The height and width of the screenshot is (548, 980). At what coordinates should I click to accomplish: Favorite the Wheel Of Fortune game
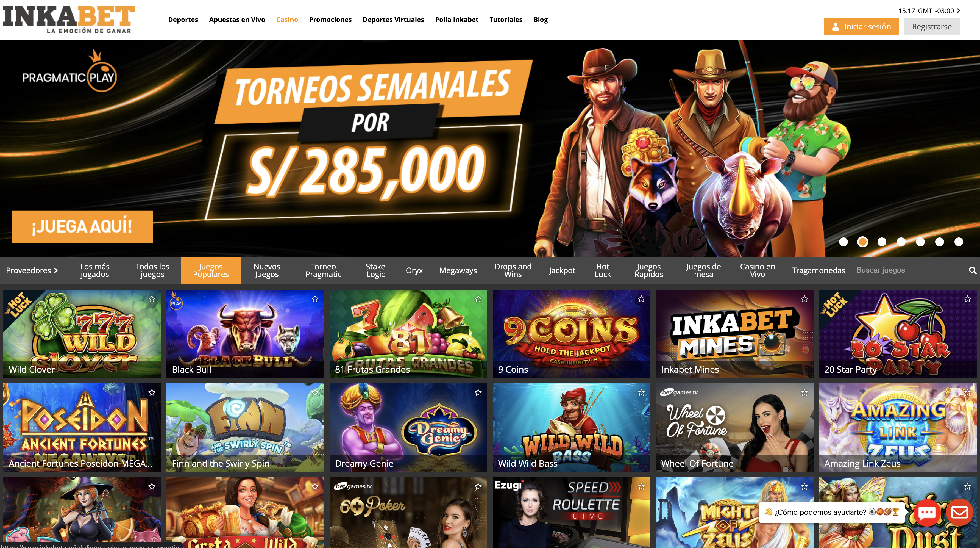click(x=804, y=392)
